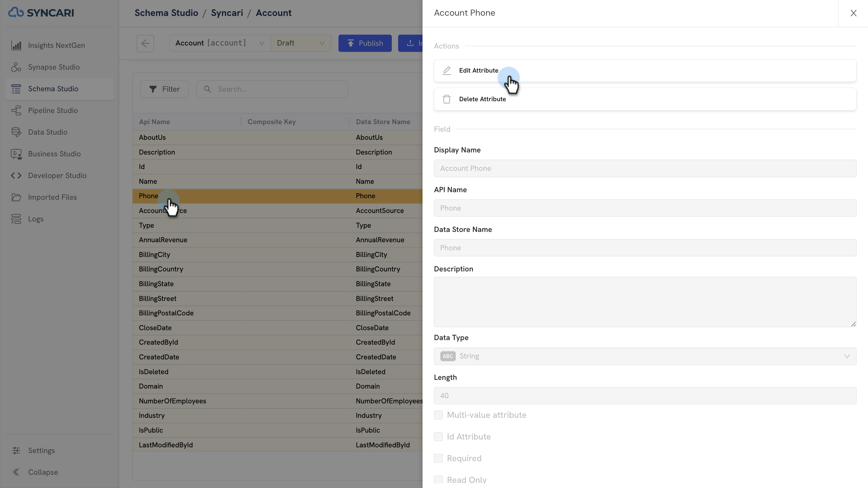Image resolution: width=868 pixels, height=488 pixels.
Task: Click the pencil icon beside Edit Attribute
Action: point(446,70)
